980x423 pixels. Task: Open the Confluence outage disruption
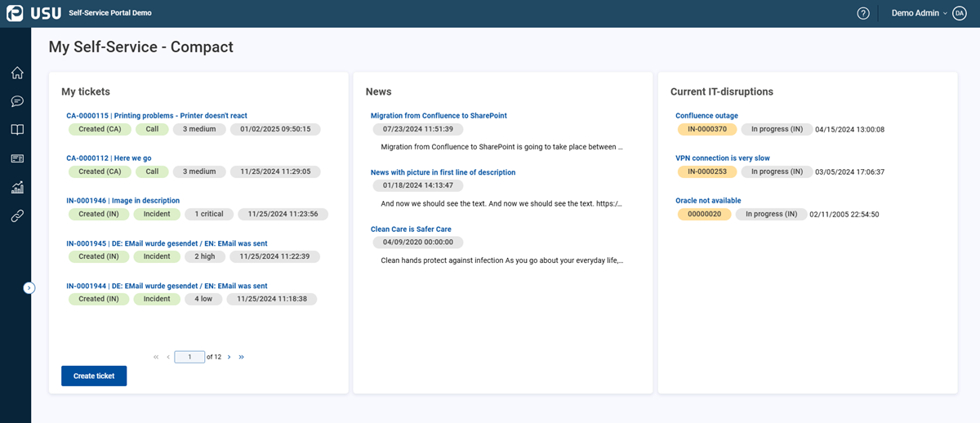pyautogui.click(x=706, y=116)
